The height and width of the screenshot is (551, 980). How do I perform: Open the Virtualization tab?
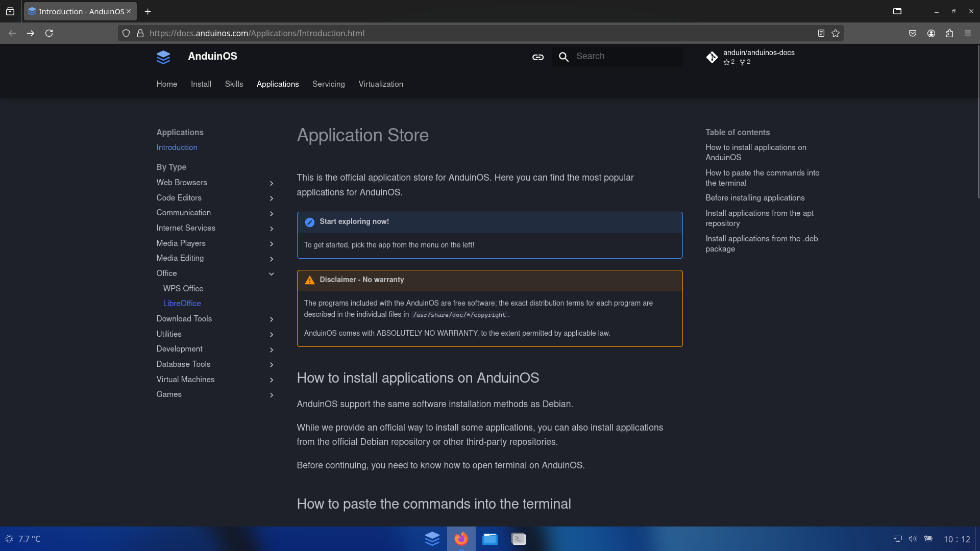(x=381, y=84)
